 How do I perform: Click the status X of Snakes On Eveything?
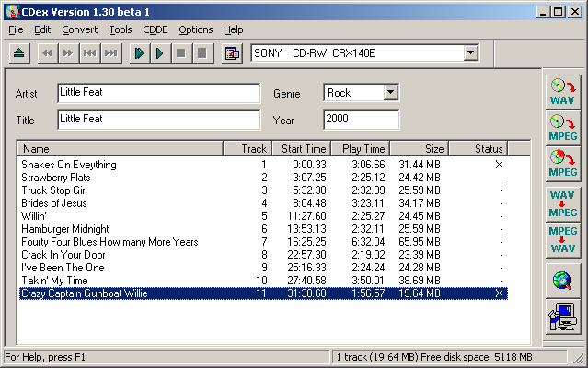(x=499, y=165)
